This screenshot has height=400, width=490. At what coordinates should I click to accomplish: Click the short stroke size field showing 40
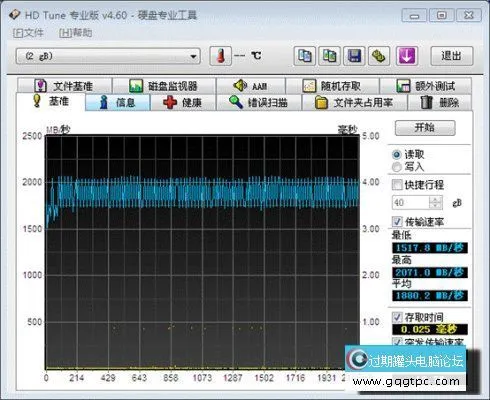411,203
